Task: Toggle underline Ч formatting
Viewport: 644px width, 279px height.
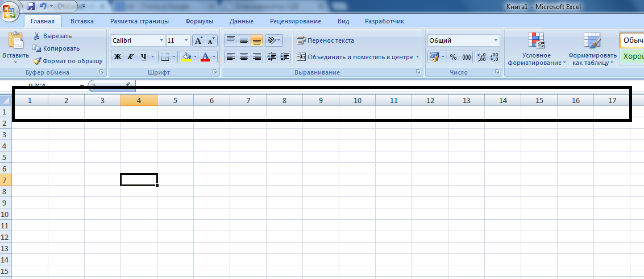Action: tap(143, 57)
